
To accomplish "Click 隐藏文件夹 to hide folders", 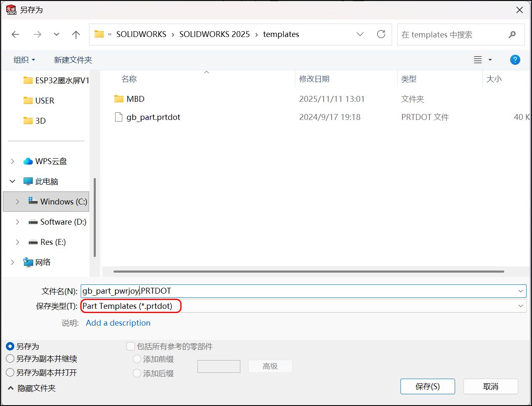I will point(32,388).
